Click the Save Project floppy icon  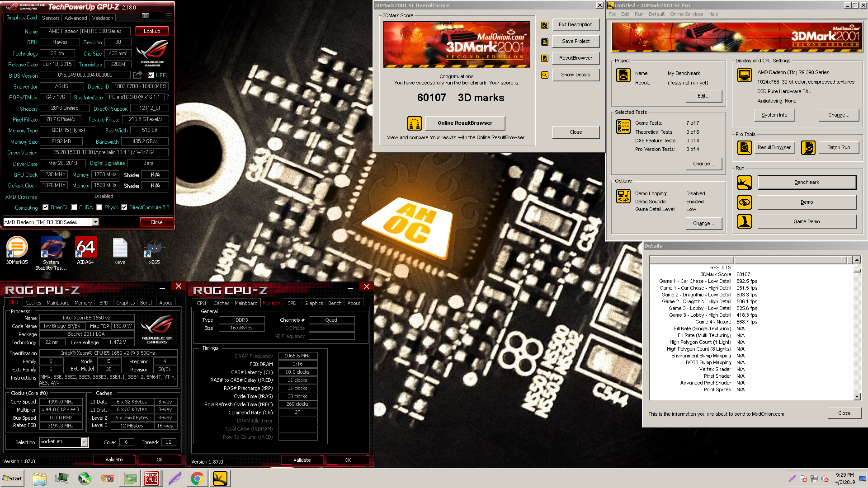[x=545, y=42]
